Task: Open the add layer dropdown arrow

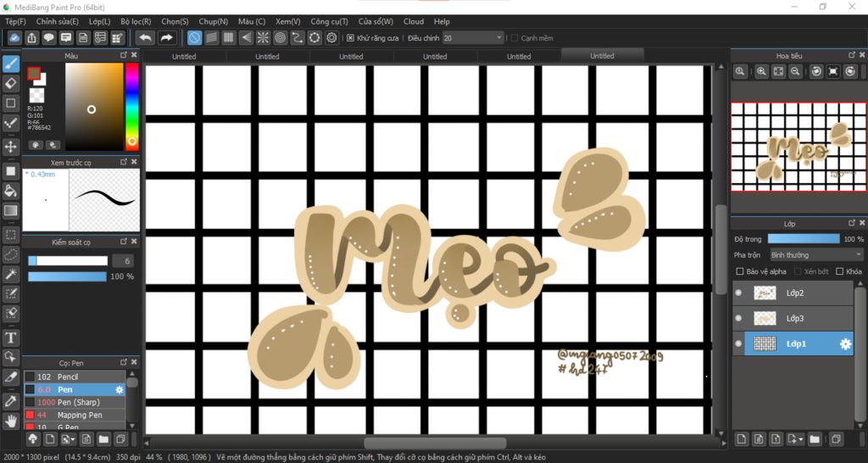Action: [799, 439]
